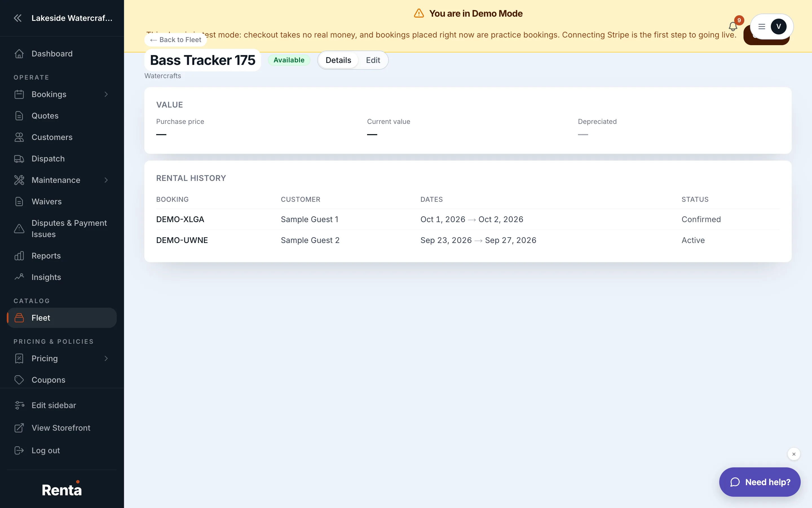The image size is (812, 508).
Task: Select the Pricing menu item
Action: (62, 358)
